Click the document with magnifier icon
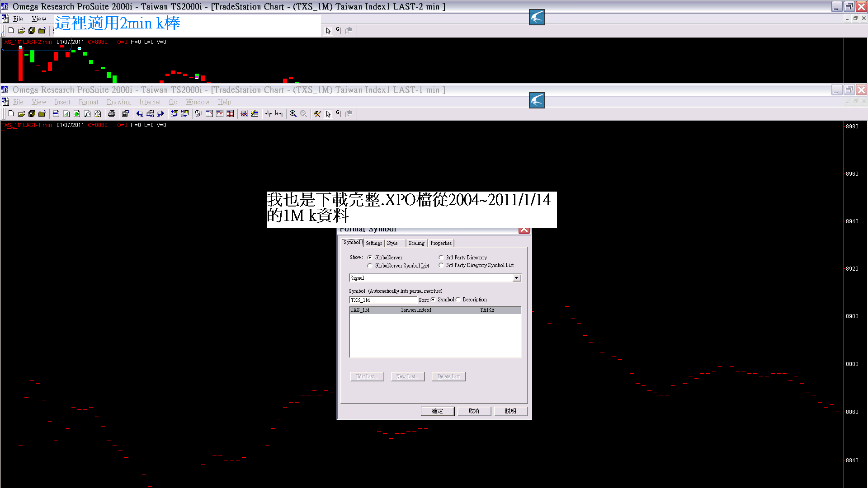 coord(87,113)
